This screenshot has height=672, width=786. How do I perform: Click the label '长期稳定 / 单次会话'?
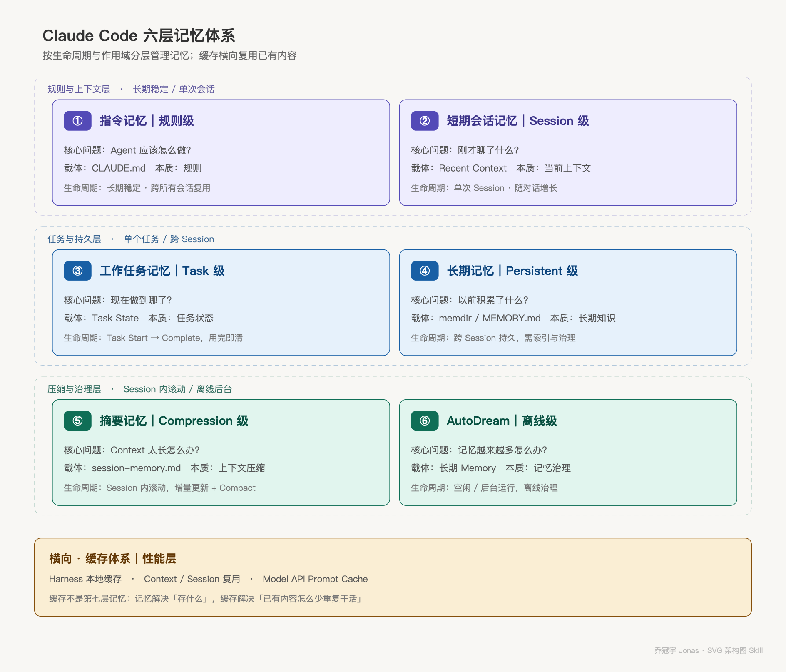point(174,89)
